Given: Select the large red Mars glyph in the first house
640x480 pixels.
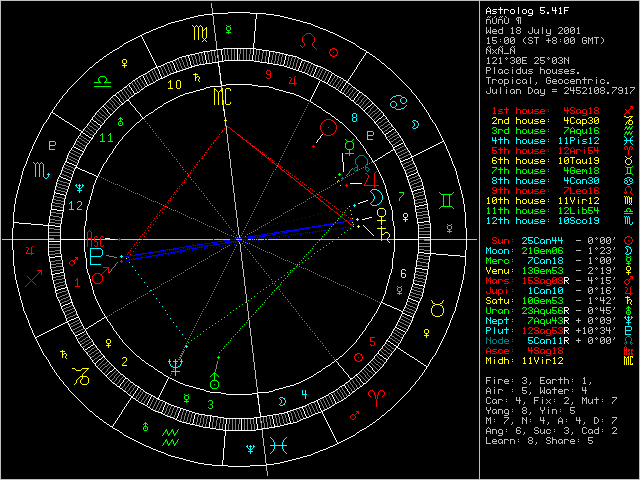Looking at the screenshot, I should (x=100, y=276).
